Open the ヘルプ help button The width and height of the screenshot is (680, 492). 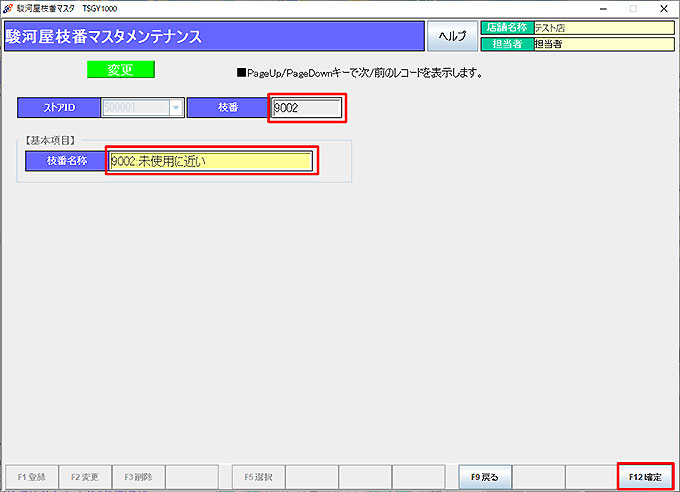pos(452,36)
